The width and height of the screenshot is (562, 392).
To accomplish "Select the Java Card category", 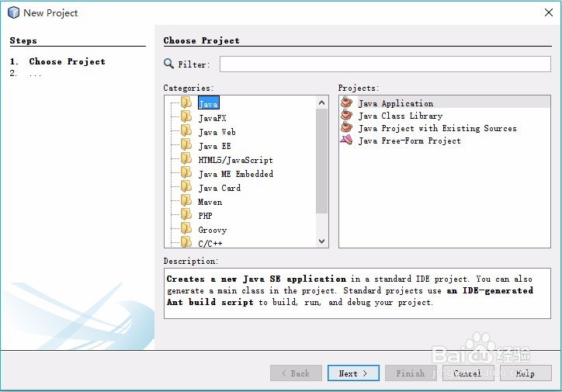I will tap(220, 188).
